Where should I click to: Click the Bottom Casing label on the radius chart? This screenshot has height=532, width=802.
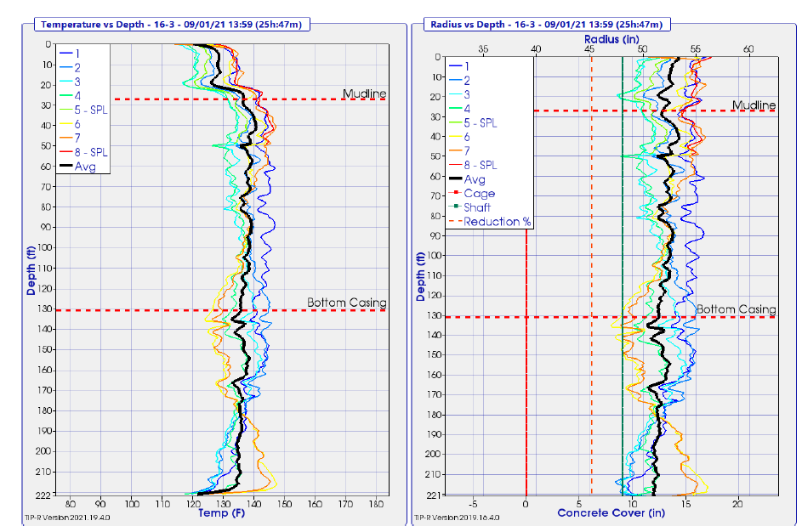(737, 309)
